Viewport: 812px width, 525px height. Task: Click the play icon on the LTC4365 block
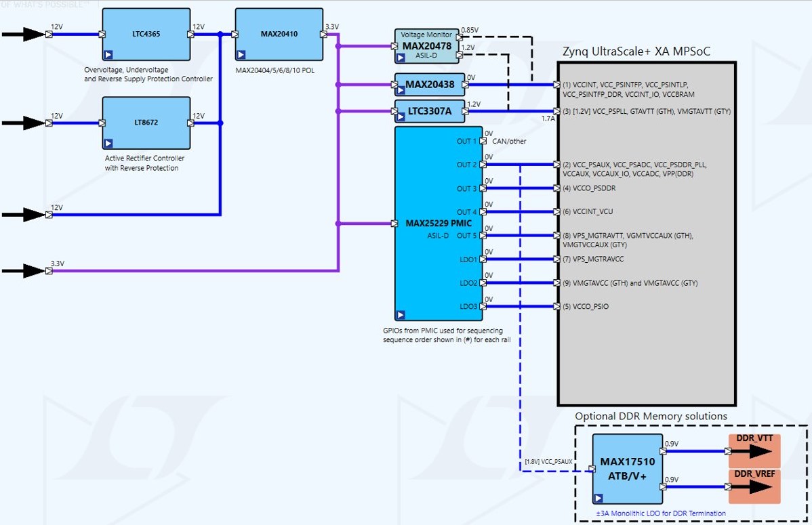[108, 54]
